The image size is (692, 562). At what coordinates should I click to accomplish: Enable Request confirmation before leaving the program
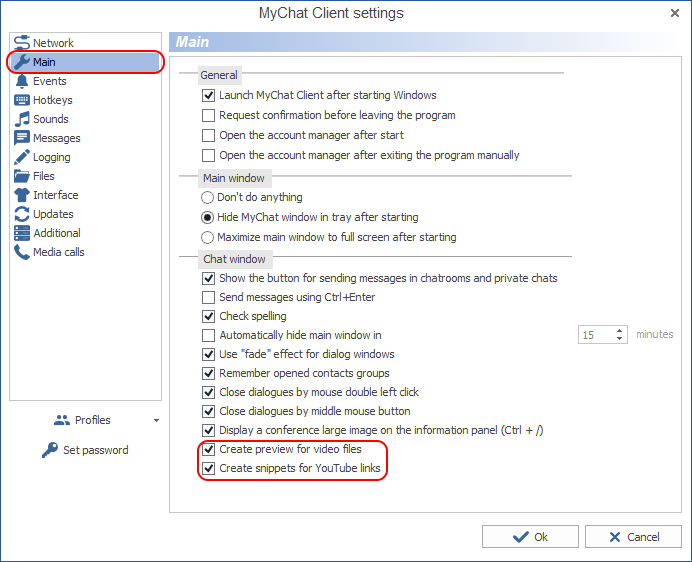208,115
